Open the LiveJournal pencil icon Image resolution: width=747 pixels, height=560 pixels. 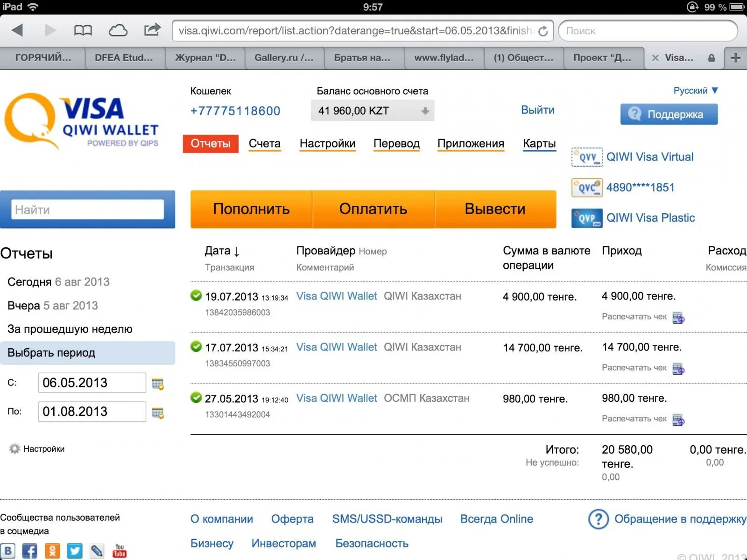[x=97, y=551]
